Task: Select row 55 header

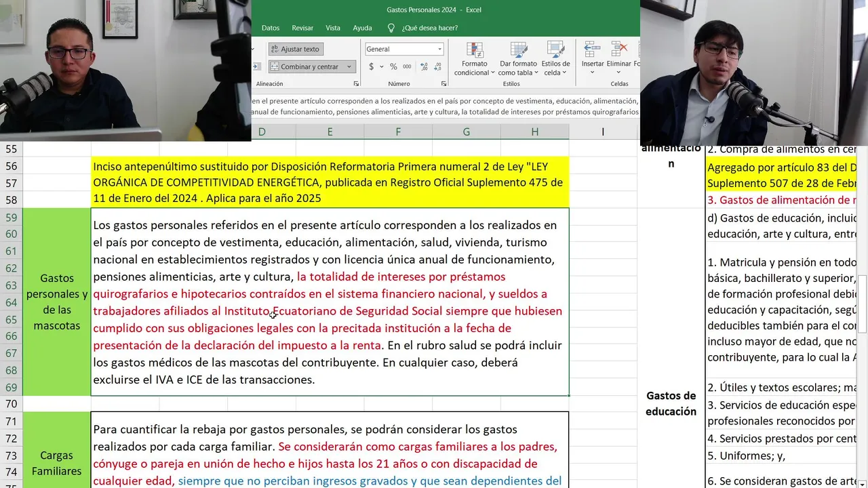Action: tap(11, 149)
